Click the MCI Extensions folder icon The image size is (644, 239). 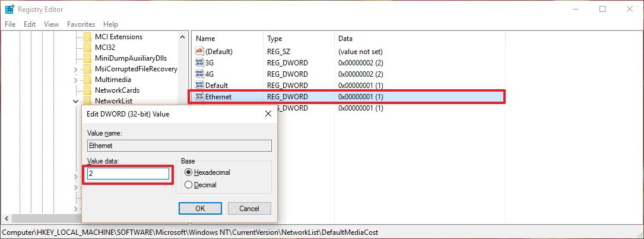pos(87,37)
